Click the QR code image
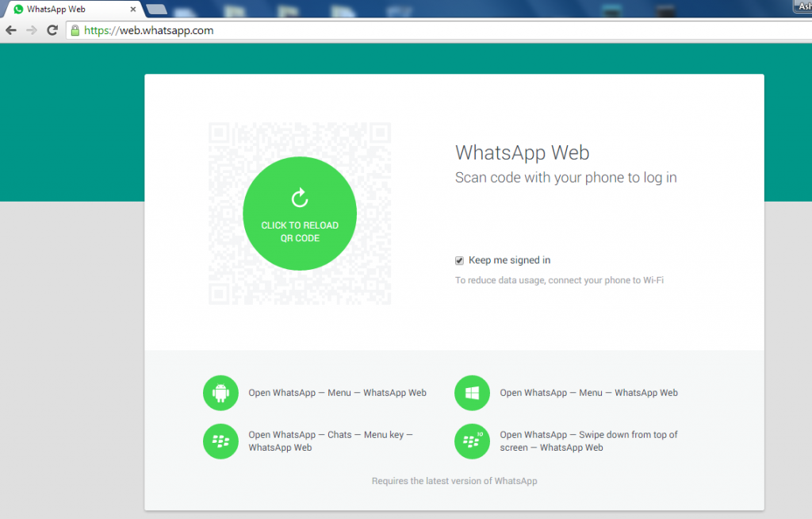Viewport: 812px width, 519px height. [x=299, y=213]
